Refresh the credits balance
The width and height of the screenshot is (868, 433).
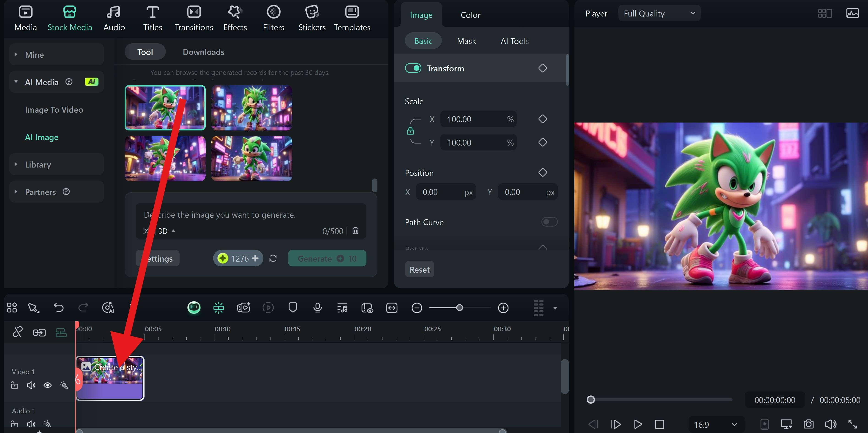273,258
